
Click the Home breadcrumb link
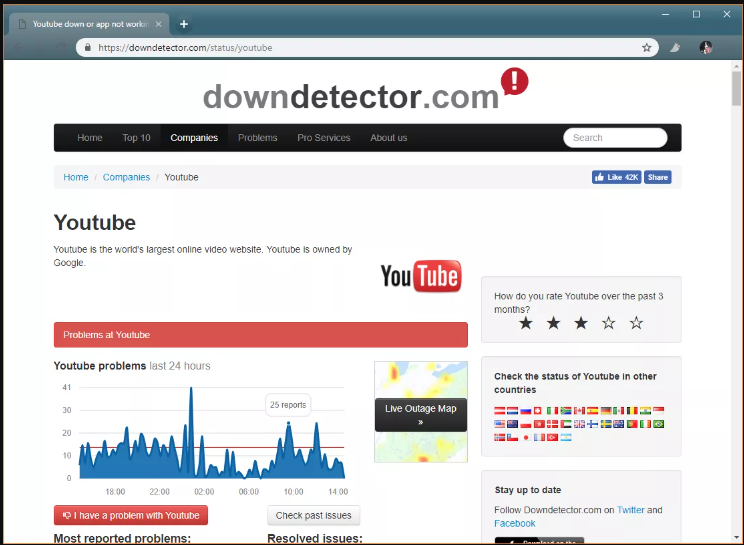[76, 177]
